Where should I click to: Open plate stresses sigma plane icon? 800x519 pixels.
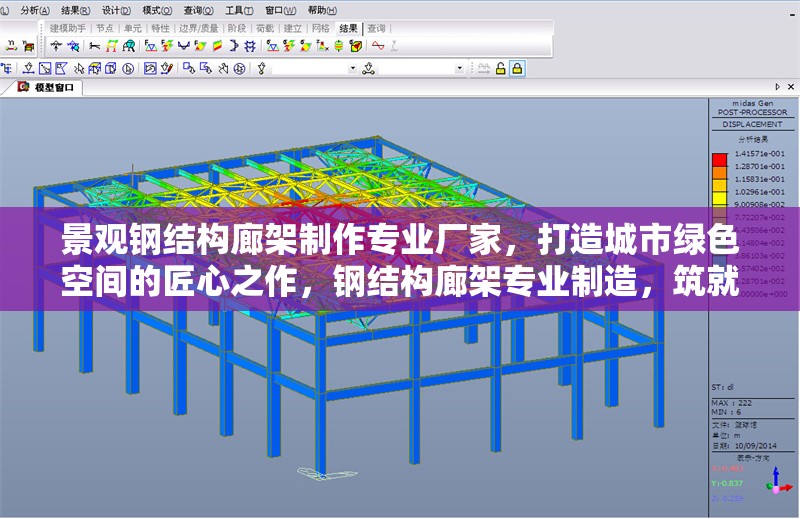pyautogui.click(x=306, y=46)
